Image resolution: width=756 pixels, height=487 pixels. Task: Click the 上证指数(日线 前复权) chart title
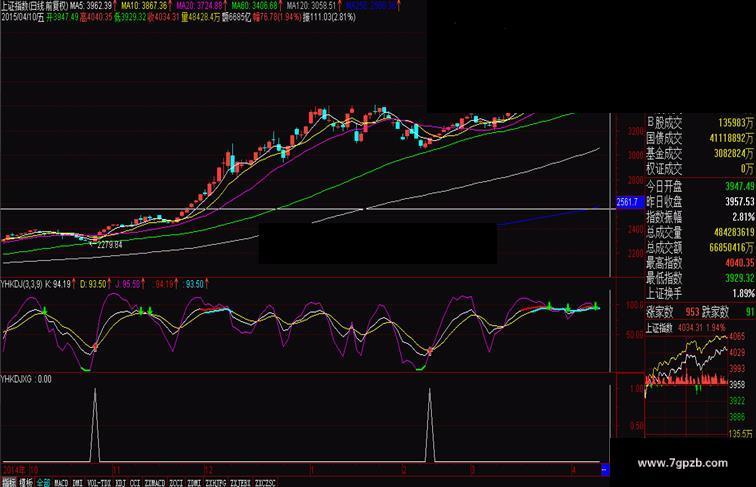point(35,6)
